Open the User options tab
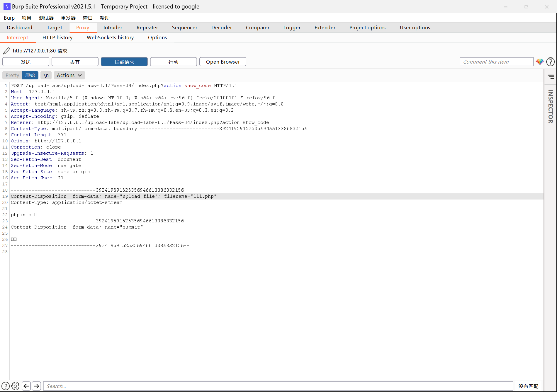 [415, 28]
